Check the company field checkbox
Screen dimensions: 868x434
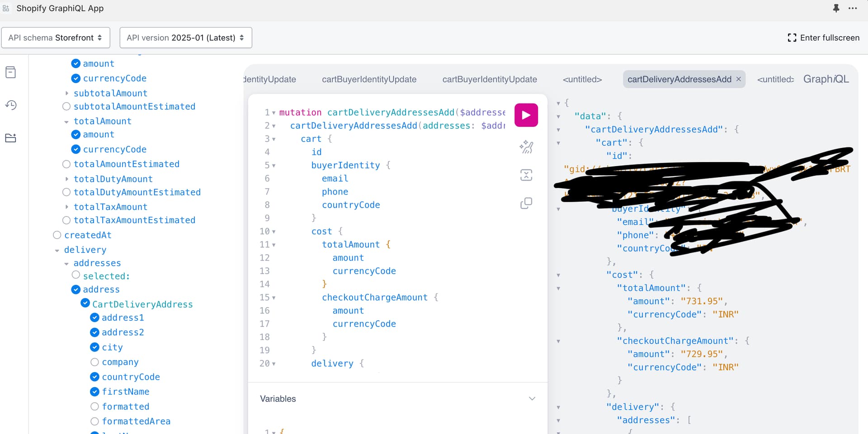coord(94,362)
